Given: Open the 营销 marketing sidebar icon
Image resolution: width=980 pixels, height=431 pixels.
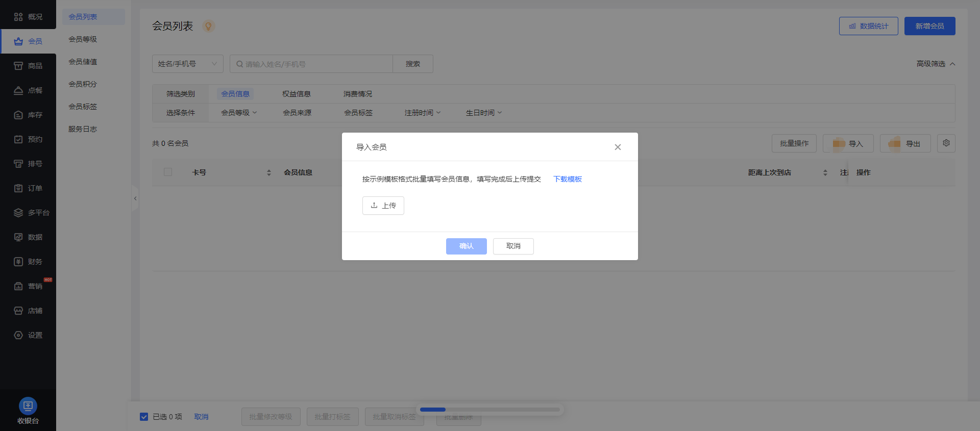Looking at the screenshot, I should click(x=18, y=286).
